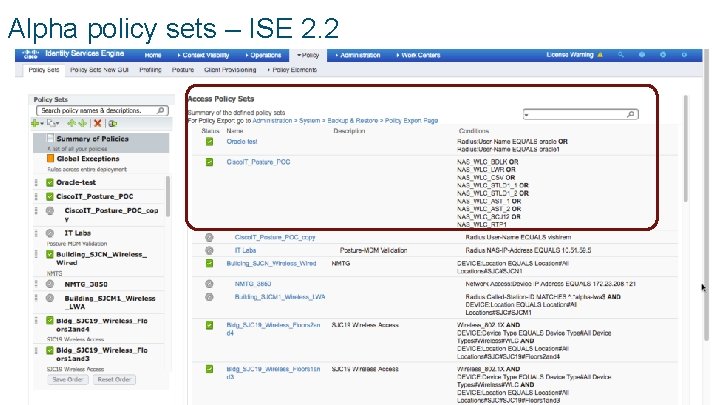This screenshot has height=405, width=720.
Task: Open dropdown arrow next to green plus icon
Action: [42, 124]
